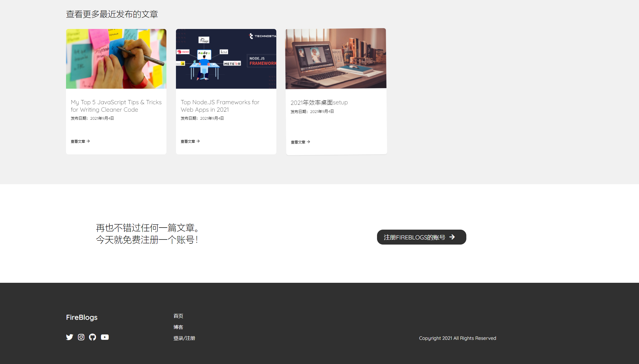Click arrow beside JavaScript Tips card's 查看文章

click(x=88, y=141)
